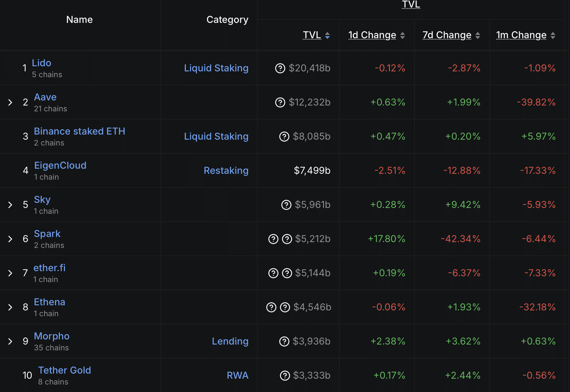Click the second help icon in ether.fi row
Image resolution: width=570 pixels, height=392 pixels.
click(287, 273)
